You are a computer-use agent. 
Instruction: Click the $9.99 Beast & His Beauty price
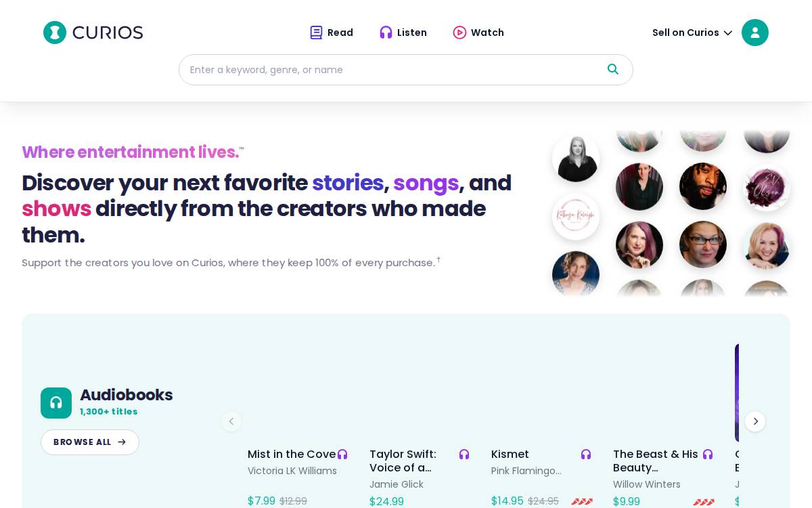(x=627, y=502)
